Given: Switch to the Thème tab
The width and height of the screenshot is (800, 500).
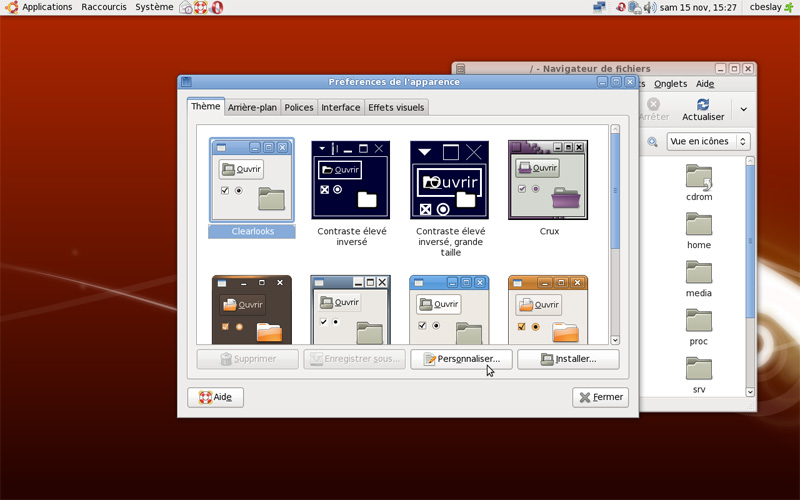Looking at the screenshot, I should click(x=206, y=106).
